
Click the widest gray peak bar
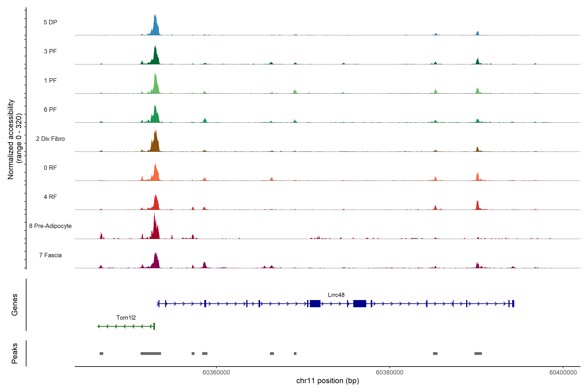pos(151,353)
